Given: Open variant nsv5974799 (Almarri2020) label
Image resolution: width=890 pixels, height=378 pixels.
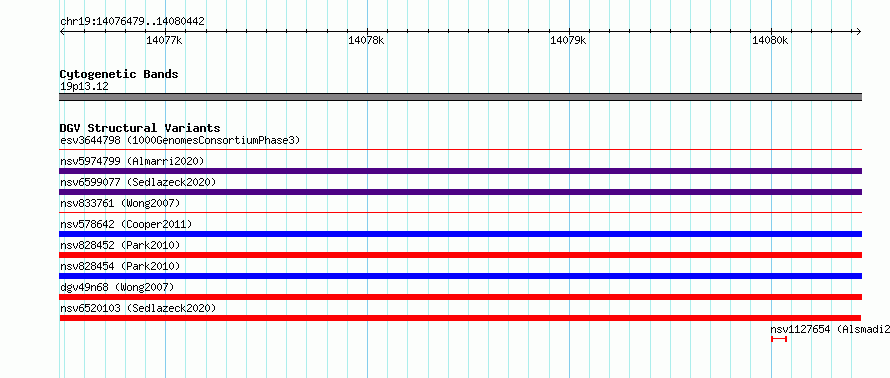Looking at the screenshot, I should (x=132, y=161).
